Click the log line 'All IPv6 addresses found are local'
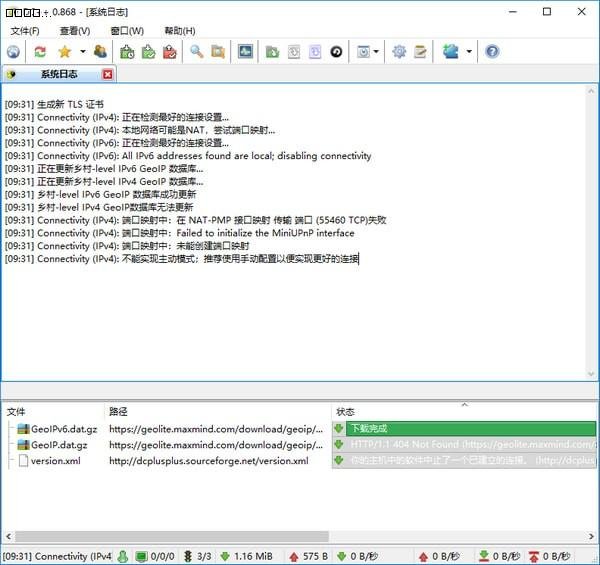600x565 pixels. [188, 156]
